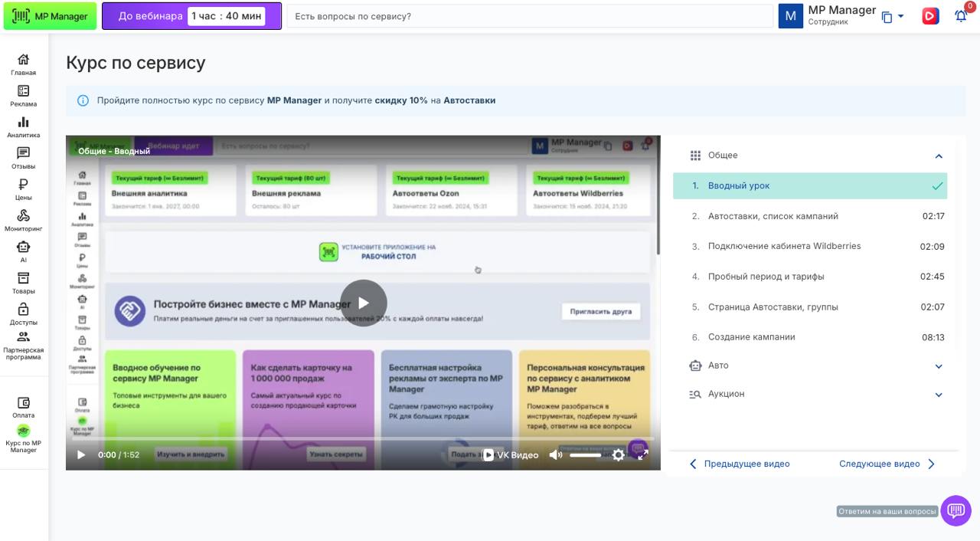980x541 pixels.
Task: Click the video volume slider
Action: (586, 455)
